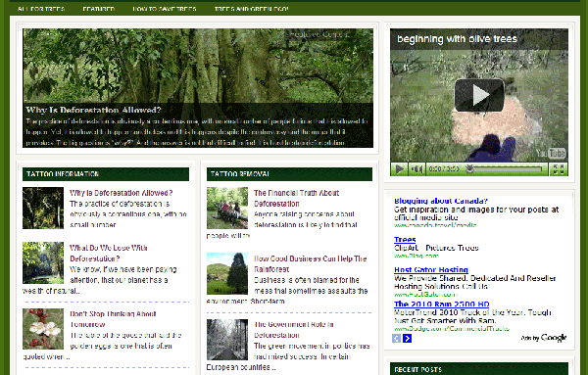Click the YouTube logo on the video

(x=551, y=153)
